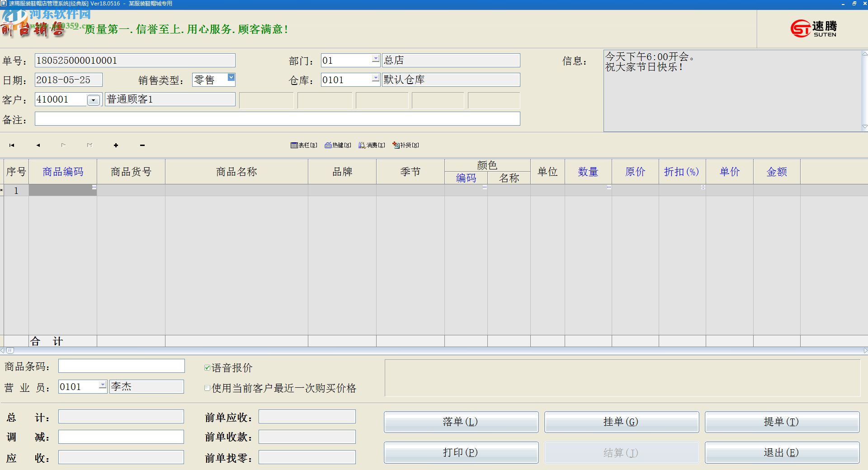Go to previous record arrow
The image size is (868, 470).
(x=38, y=145)
